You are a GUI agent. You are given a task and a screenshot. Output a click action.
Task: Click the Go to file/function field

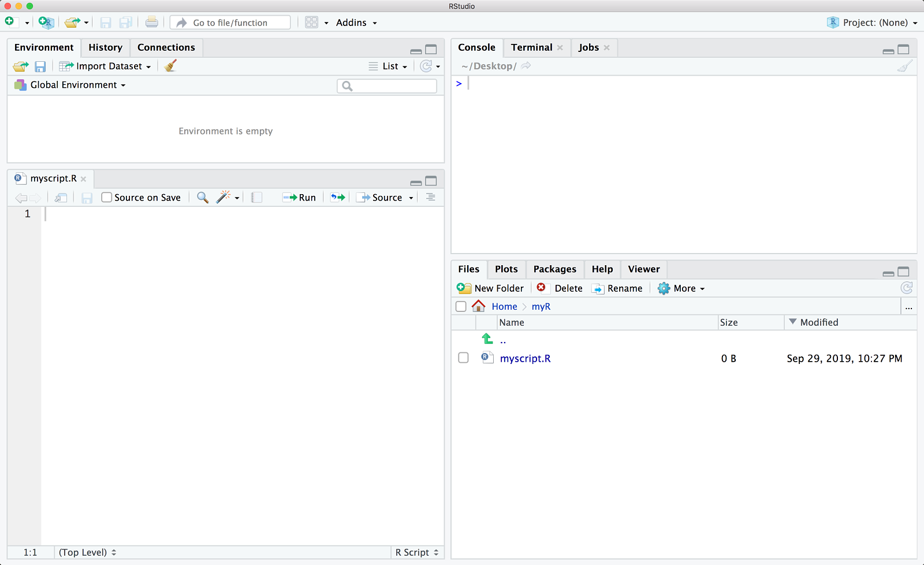pyautogui.click(x=231, y=23)
